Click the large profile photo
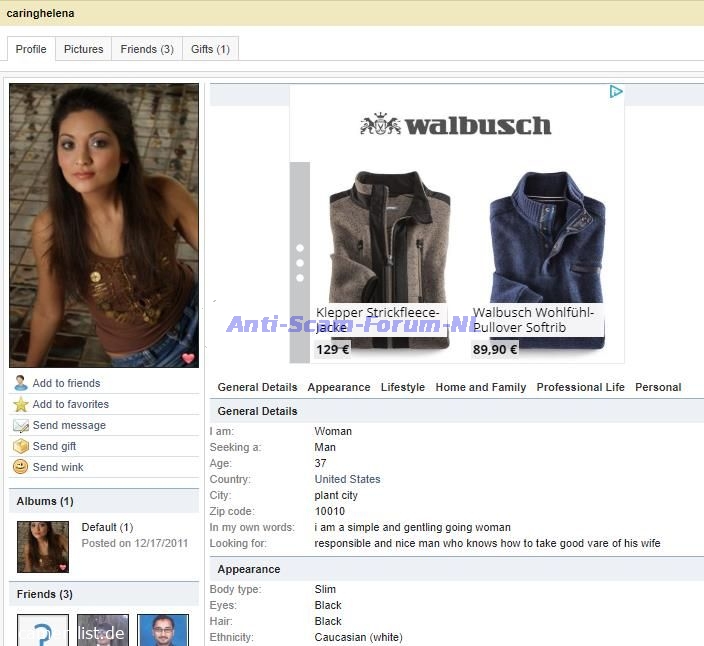Image resolution: width=704 pixels, height=646 pixels. 104,225
